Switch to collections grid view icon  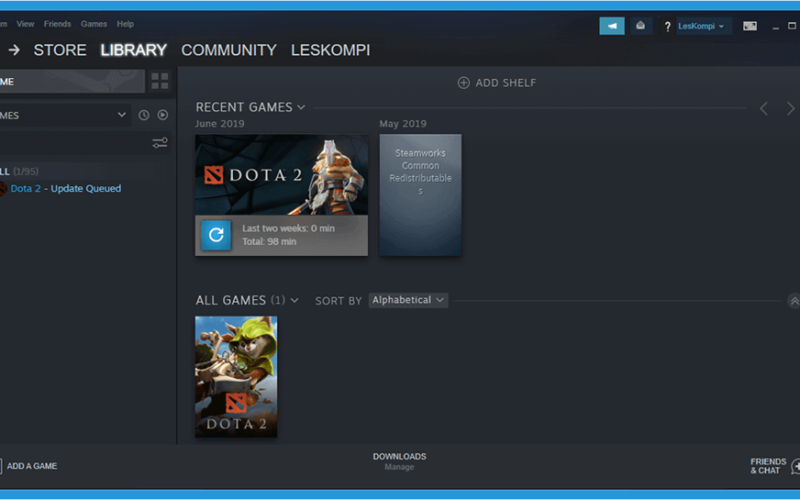[160, 81]
